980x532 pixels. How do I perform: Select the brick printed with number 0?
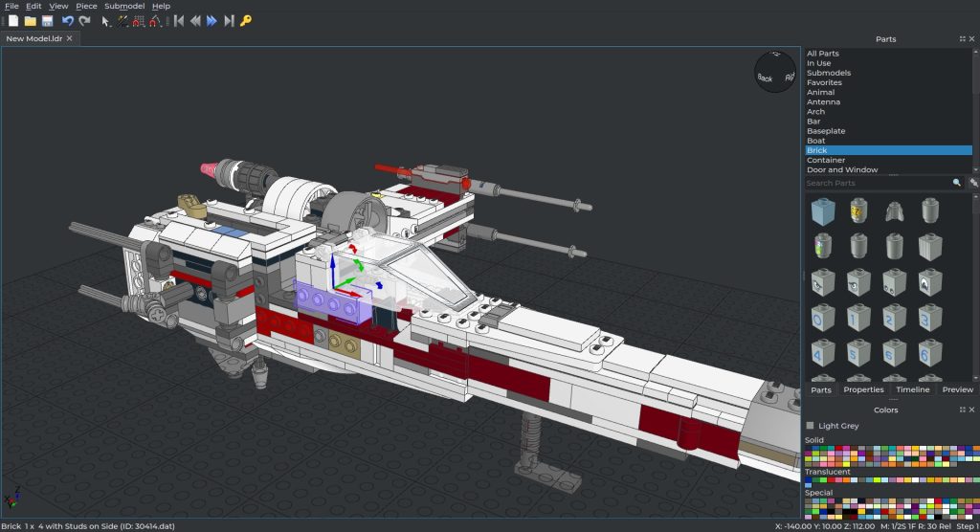point(822,318)
